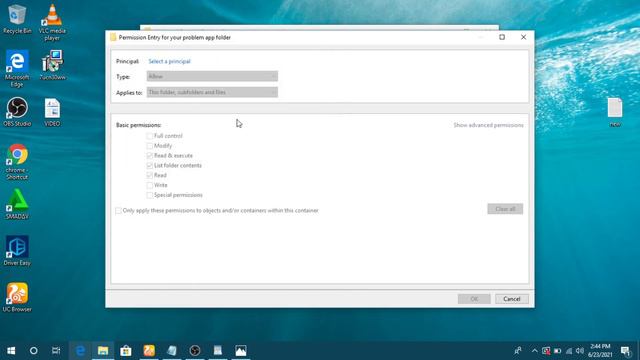Click the Clear all button
The height and width of the screenshot is (360, 640).
point(505,209)
